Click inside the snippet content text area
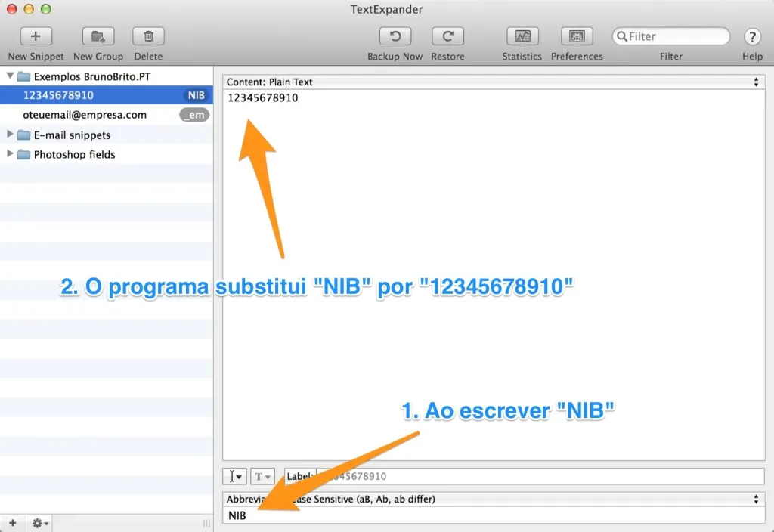The image size is (774, 532). coord(494,275)
